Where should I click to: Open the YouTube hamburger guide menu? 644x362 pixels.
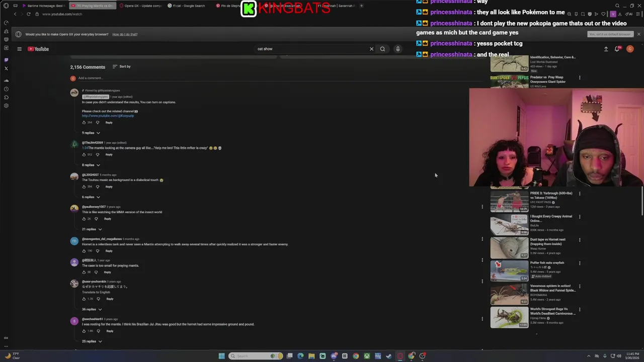19,49
